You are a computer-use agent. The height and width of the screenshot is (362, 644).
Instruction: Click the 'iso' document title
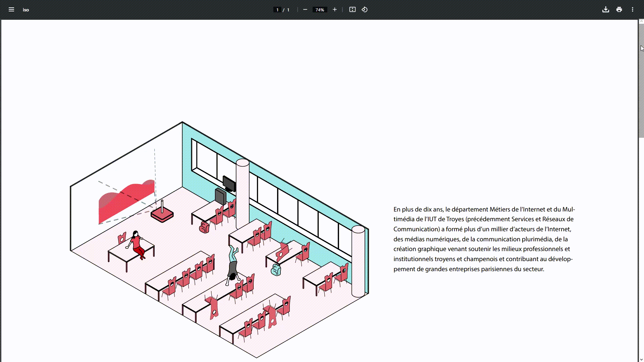[x=26, y=10]
